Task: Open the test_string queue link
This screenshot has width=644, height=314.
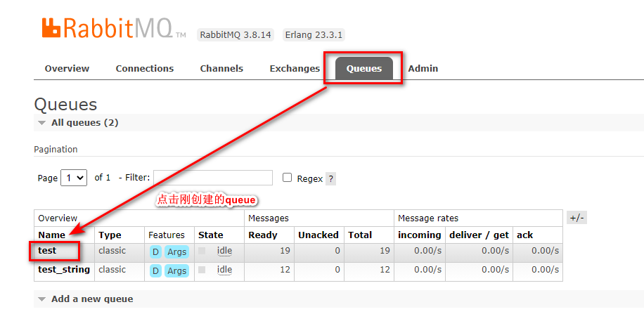Action: [x=64, y=270]
